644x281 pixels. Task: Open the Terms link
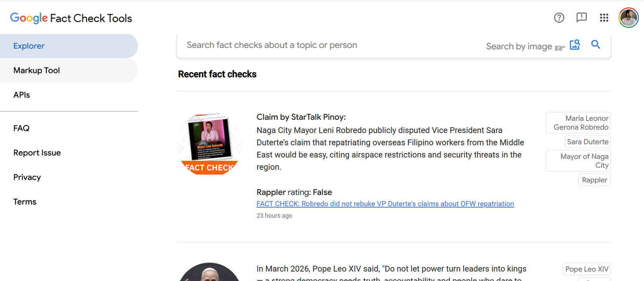pos(25,202)
